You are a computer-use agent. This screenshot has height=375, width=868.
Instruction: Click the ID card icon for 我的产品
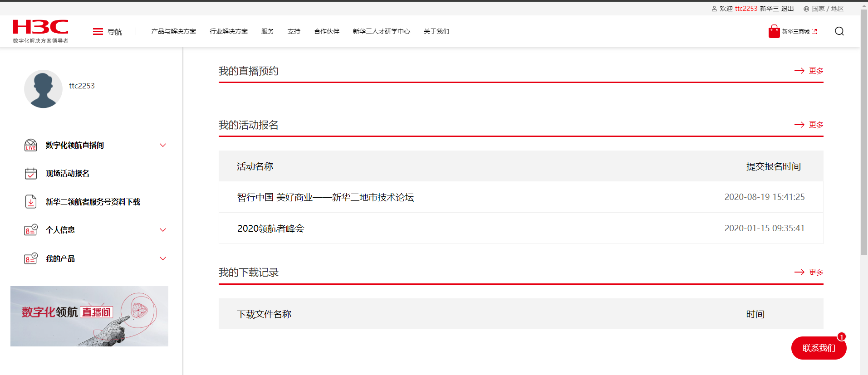coord(30,258)
